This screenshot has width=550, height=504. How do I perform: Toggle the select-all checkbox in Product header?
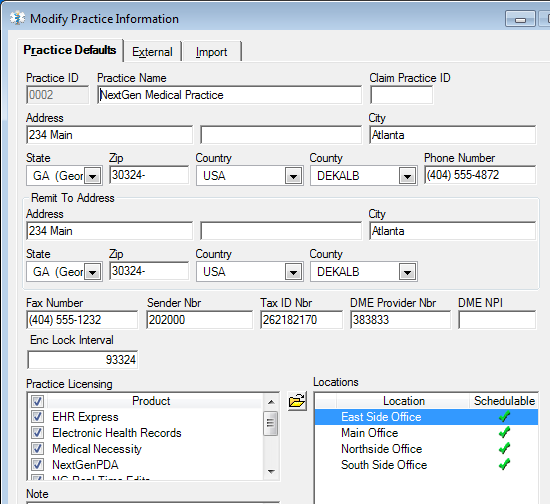coord(38,401)
